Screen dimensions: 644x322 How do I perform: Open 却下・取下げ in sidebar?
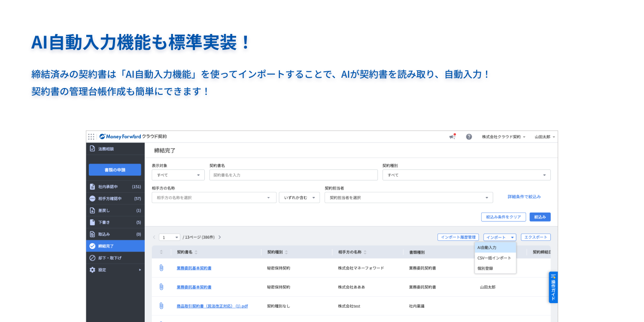(x=115, y=258)
